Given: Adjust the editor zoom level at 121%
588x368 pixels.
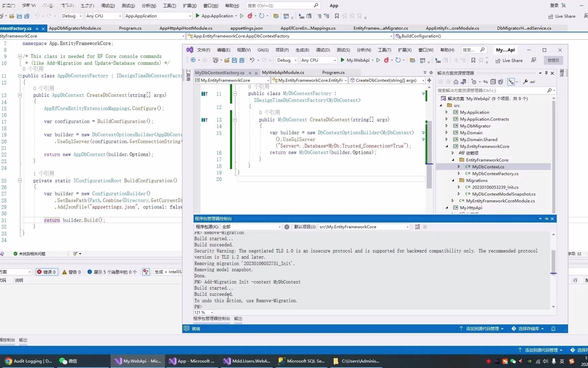Looking at the screenshot, I should [203, 312].
